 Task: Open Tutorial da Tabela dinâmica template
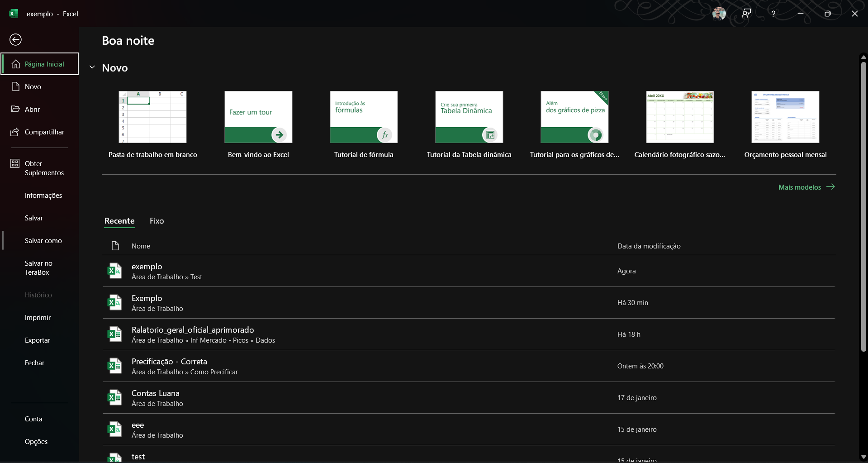469,125
